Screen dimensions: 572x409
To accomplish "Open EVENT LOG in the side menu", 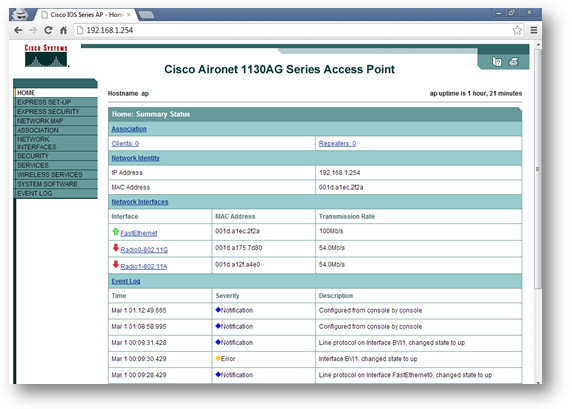I will pyautogui.click(x=56, y=193).
